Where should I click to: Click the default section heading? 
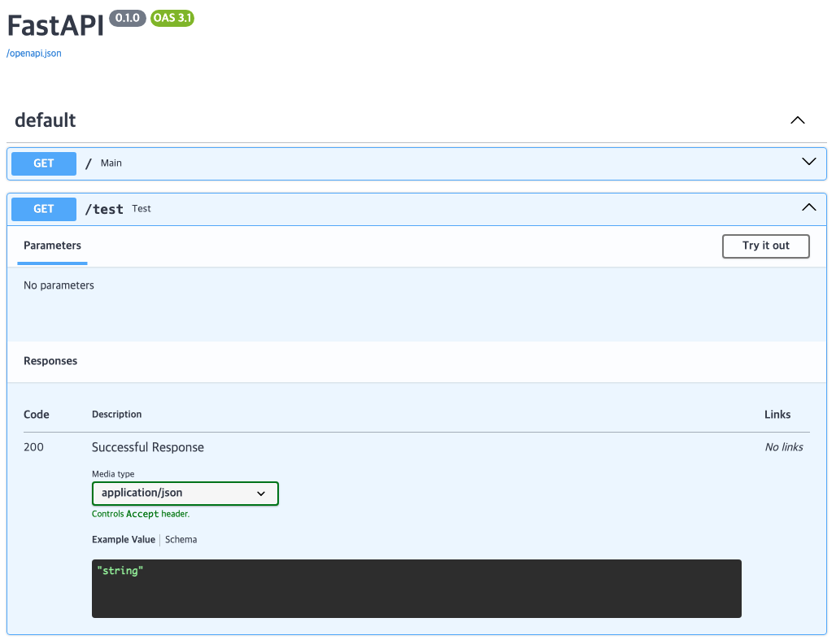46,120
